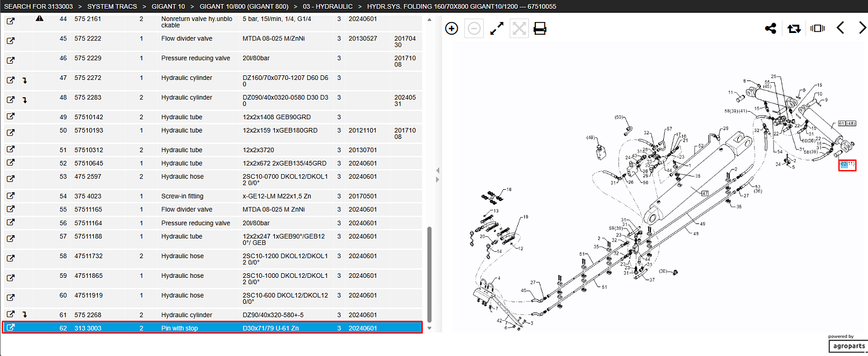The image size is (868, 356).
Task: Expand sub-assembly arrow for 575 2283
Action: [x=25, y=100]
